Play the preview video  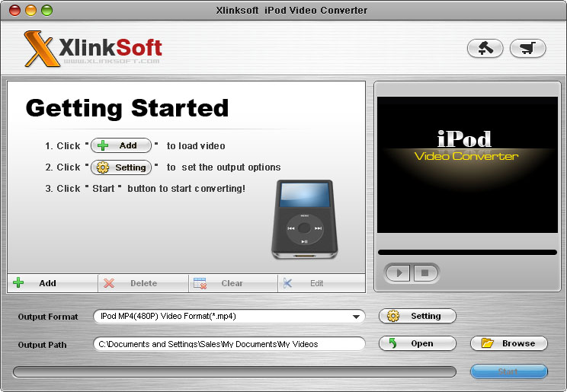click(398, 272)
